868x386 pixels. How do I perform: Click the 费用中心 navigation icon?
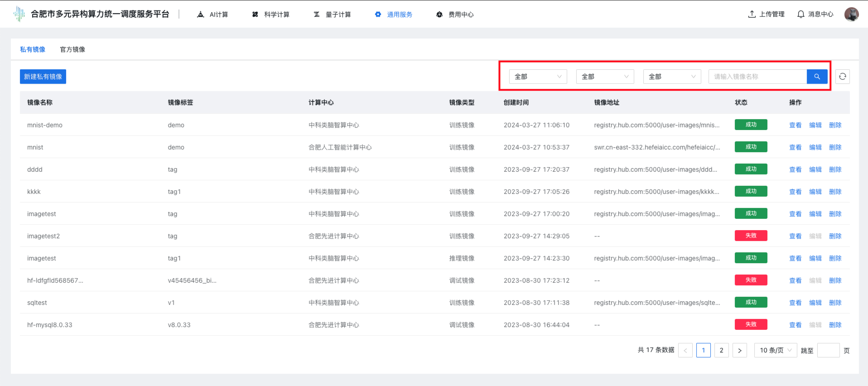[439, 14]
